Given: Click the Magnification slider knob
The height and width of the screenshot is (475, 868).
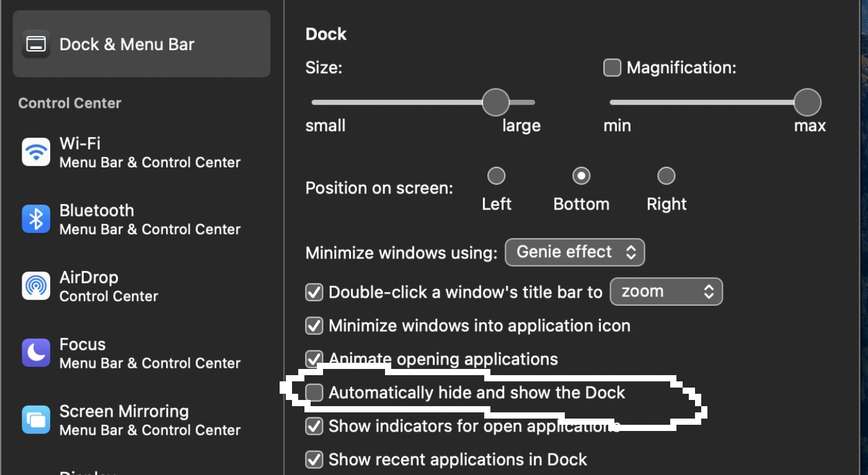Looking at the screenshot, I should coord(807,102).
